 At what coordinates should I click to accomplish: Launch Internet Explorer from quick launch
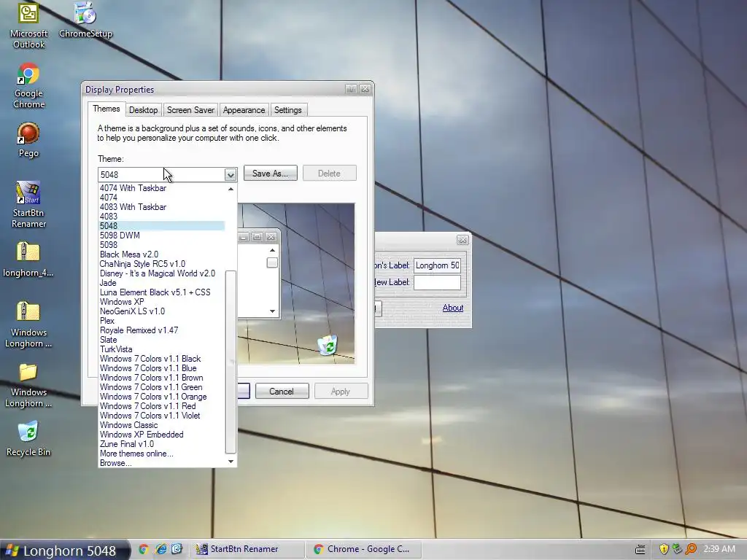click(161, 550)
